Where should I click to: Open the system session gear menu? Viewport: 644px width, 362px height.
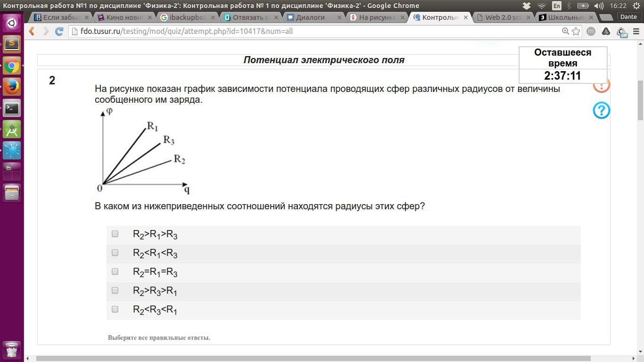[x=636, y=6]
